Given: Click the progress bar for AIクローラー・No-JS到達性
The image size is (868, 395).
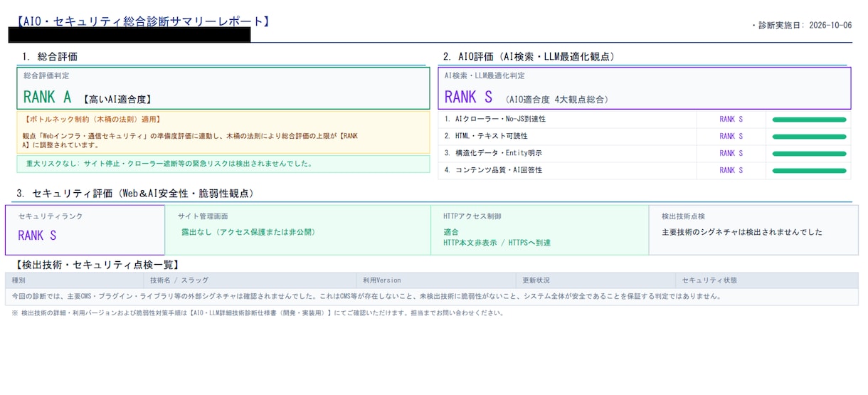Looking at the screenshot, I should [x=809, y=120].
